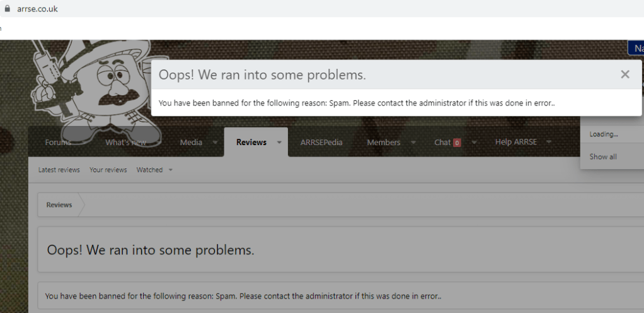644x313 pixels.
Task: Expand the Help ARRSE dropdown arrow
Action: pos(549,142)
